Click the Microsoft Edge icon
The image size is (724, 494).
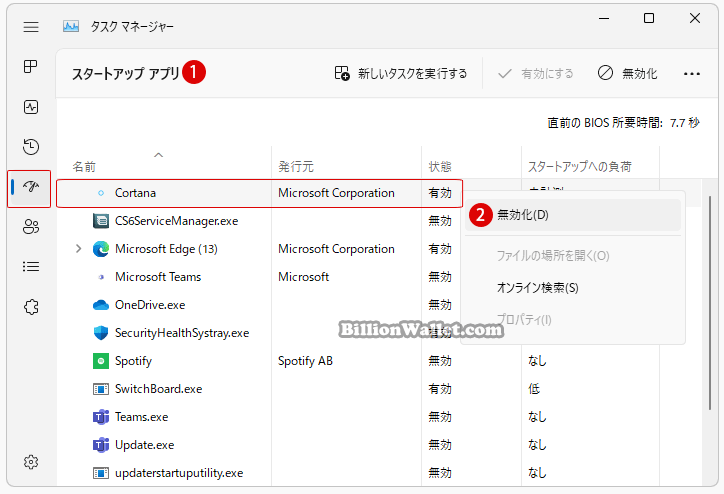point(101,249)
